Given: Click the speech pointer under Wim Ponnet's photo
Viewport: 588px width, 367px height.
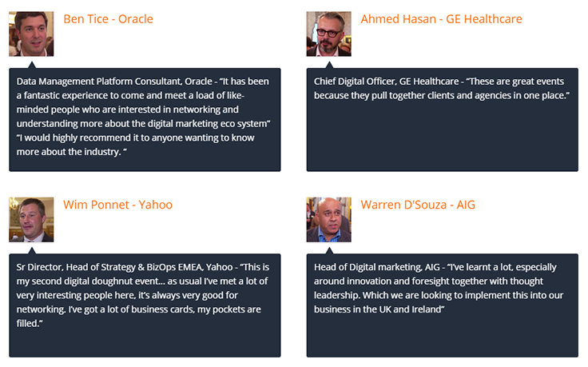Looking at the screenshot, I should (x=32, y=251).
